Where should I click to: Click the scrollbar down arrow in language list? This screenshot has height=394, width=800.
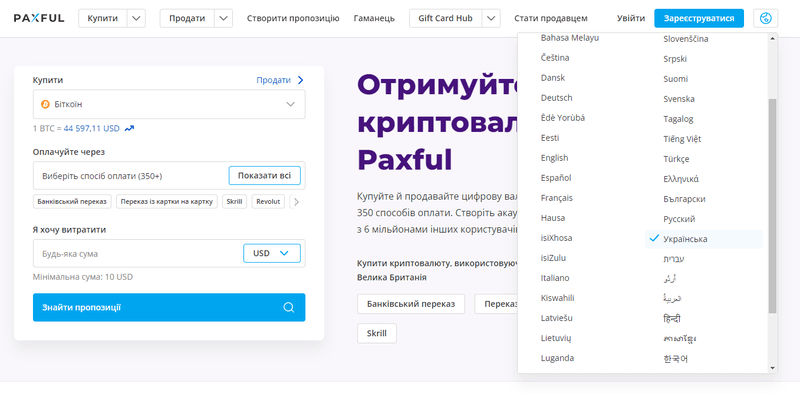point(772,368)
